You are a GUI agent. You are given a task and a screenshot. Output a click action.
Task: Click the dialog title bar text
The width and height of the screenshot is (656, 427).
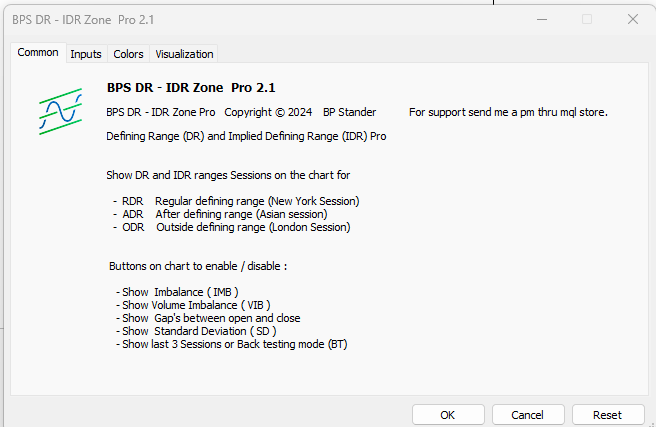pos(83,20)
